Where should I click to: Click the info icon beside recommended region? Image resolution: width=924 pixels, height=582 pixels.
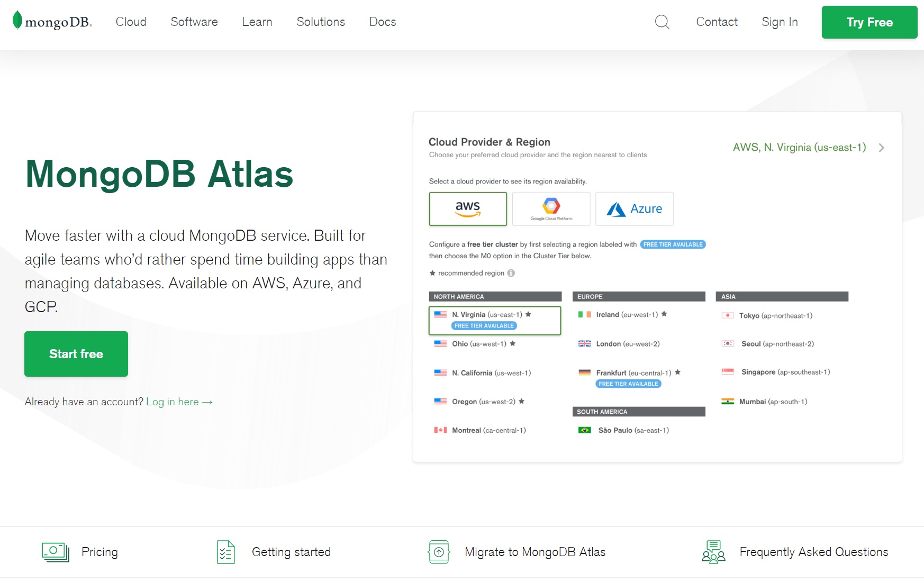[x=511, y=273]
